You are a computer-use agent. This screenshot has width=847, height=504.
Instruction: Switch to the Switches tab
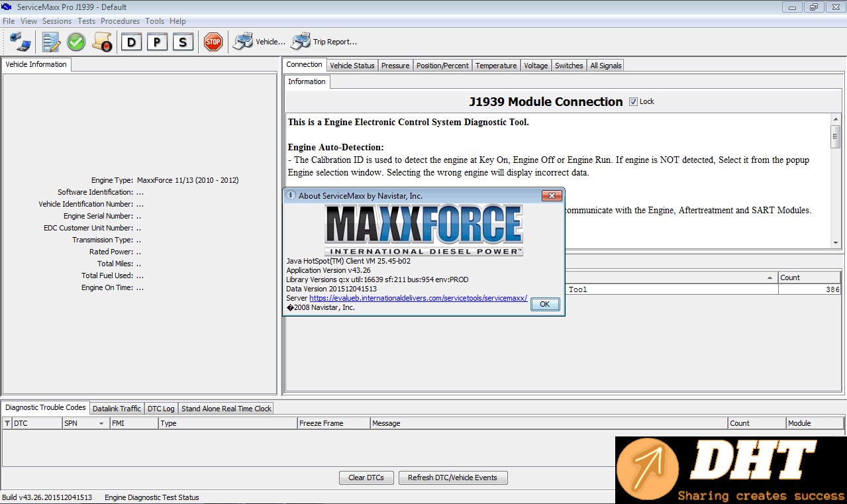(x=569, y=66)
